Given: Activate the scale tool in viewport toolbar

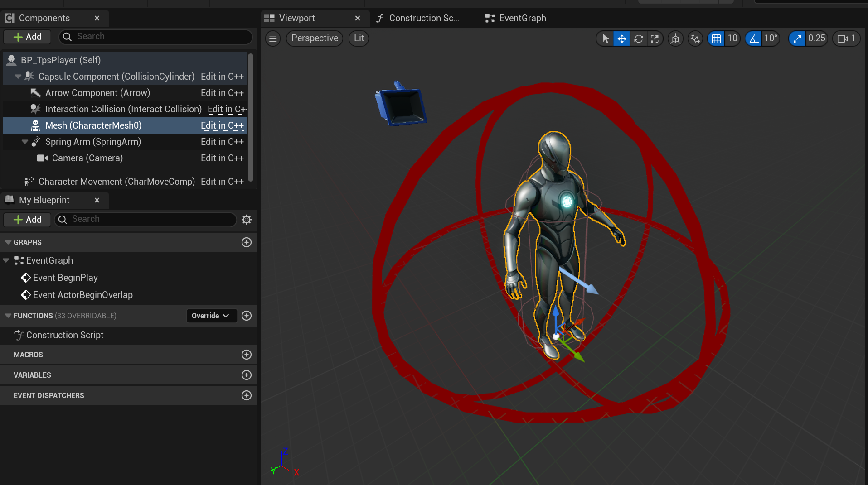Looking at the screenshot, I should point(655,38).
